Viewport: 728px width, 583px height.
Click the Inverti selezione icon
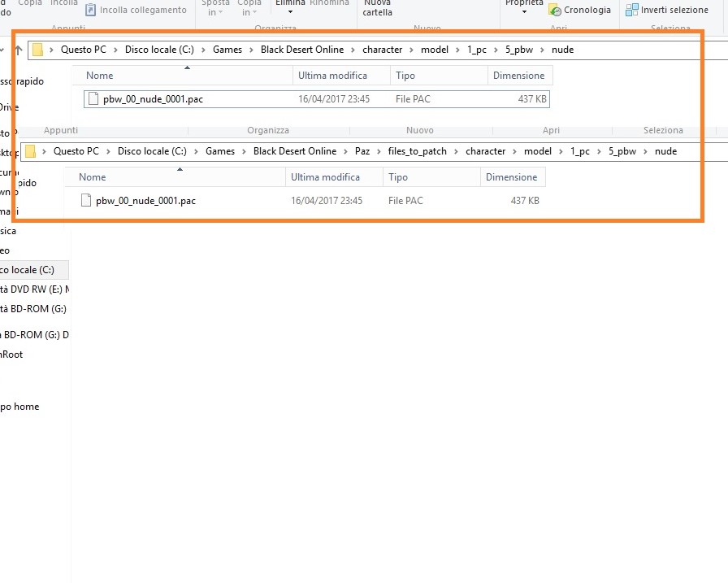tap(632, 11)
